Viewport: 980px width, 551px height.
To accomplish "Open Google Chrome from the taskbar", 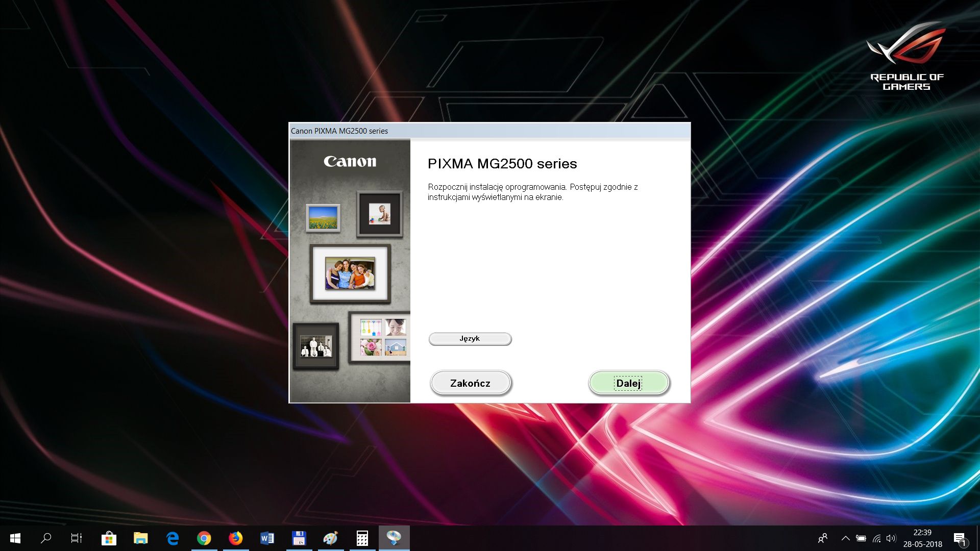I will tap(205, 538).
